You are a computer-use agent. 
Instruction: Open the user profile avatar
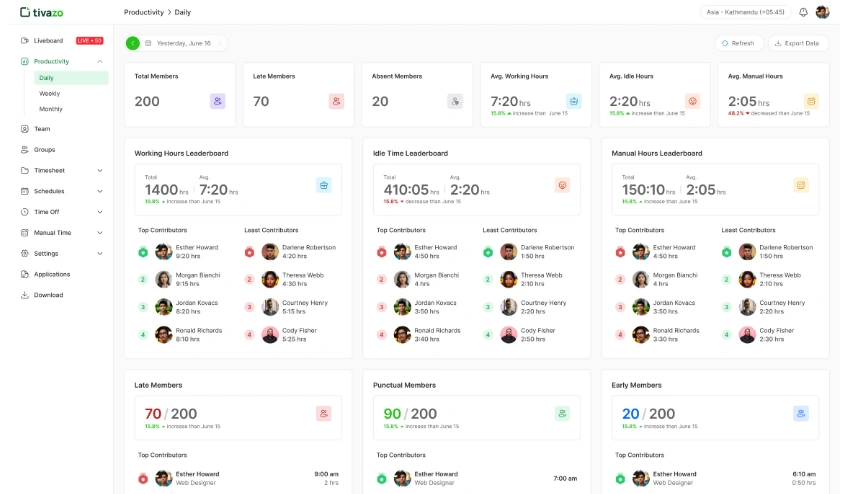point(822,12)
